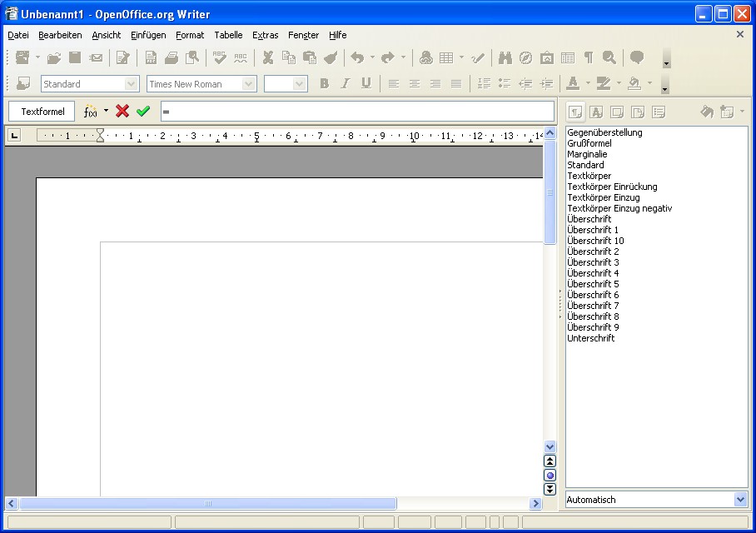Open the Redo history dropdown arrow

[404, 58]
